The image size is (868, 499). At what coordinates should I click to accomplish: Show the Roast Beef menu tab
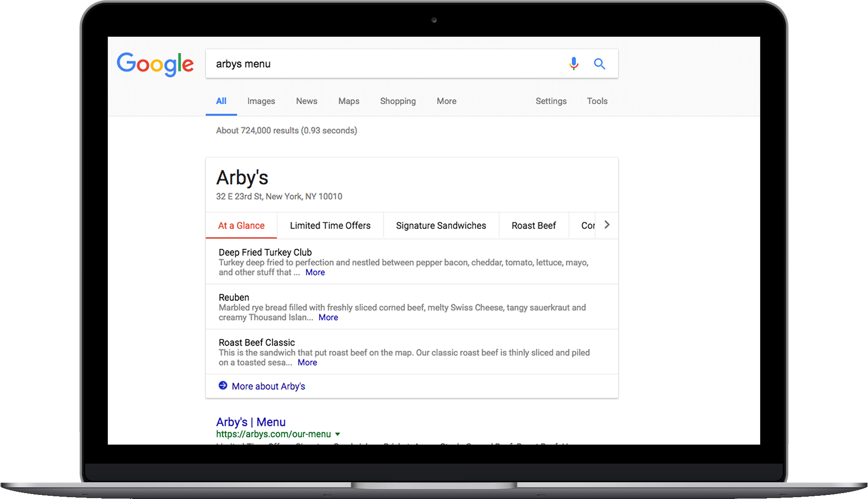533,226
